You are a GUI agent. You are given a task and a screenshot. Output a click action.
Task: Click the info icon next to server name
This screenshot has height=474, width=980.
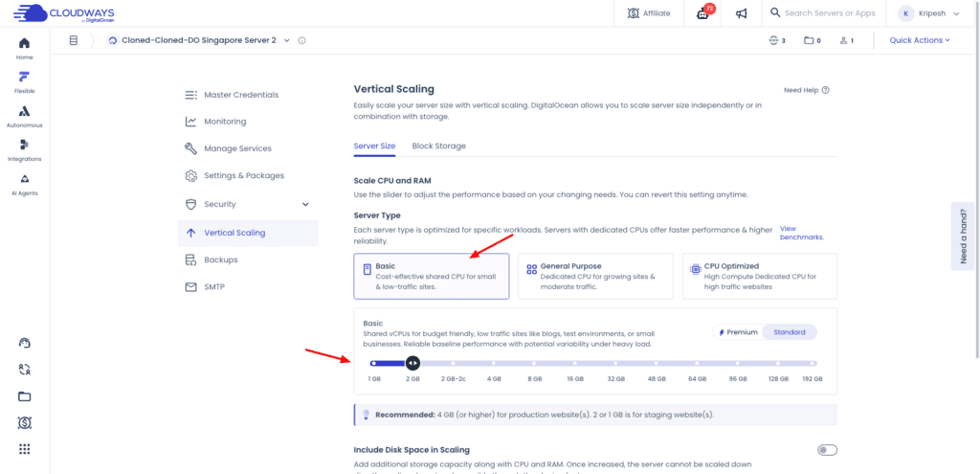(301, 40)
